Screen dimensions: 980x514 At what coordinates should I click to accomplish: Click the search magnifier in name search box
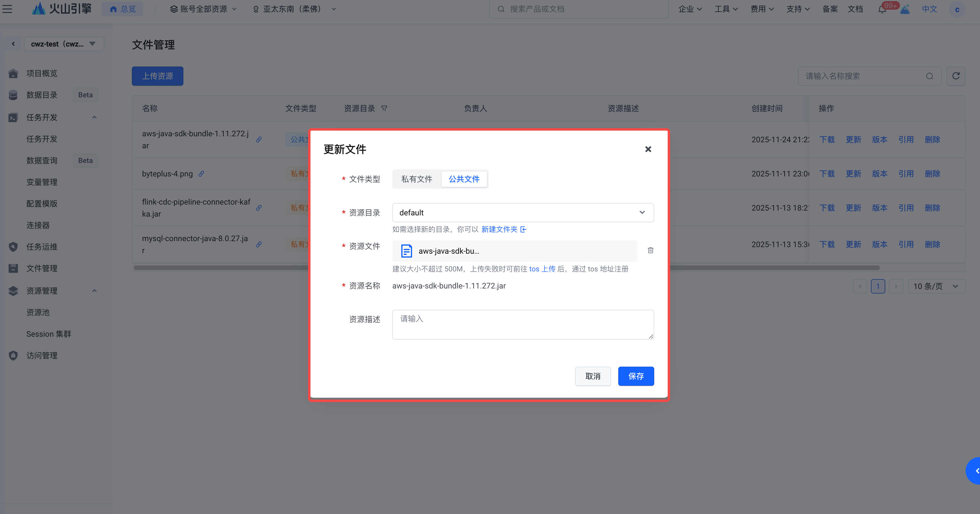[x=929, y=76]
